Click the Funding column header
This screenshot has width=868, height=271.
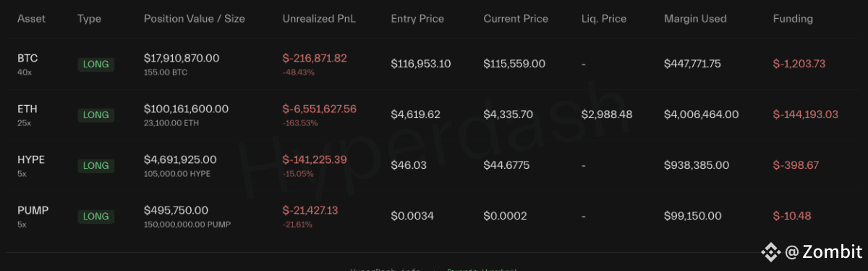[793, 19]
